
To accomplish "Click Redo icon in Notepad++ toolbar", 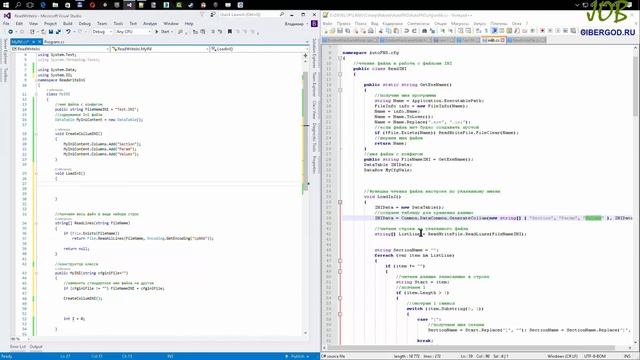I will point(414,31).
